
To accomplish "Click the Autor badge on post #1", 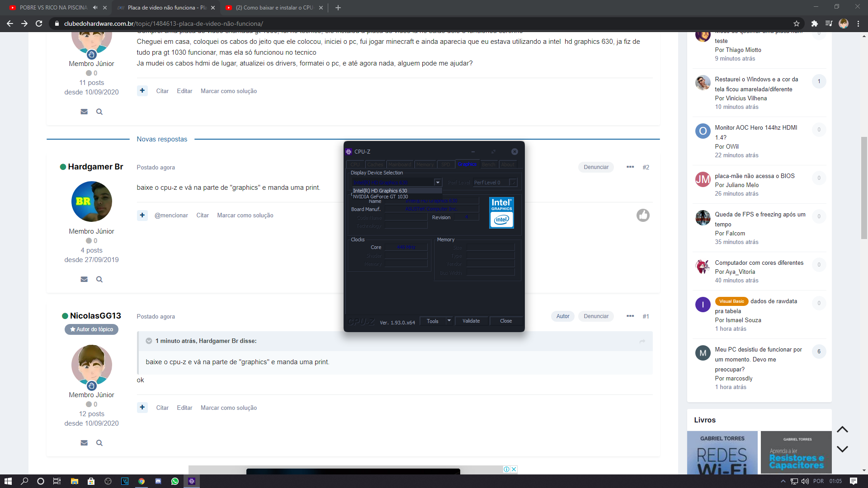I will pos(562,316).
